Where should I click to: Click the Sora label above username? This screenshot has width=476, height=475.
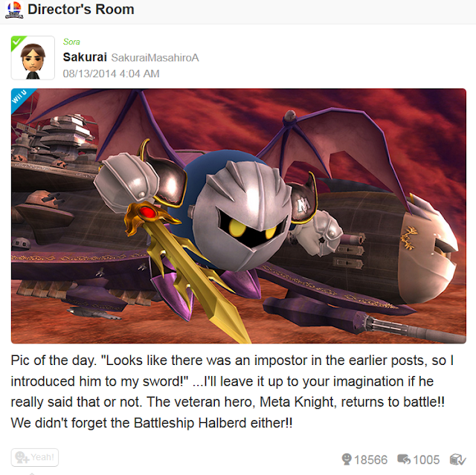pyautogui.click(x=71, y=42)
